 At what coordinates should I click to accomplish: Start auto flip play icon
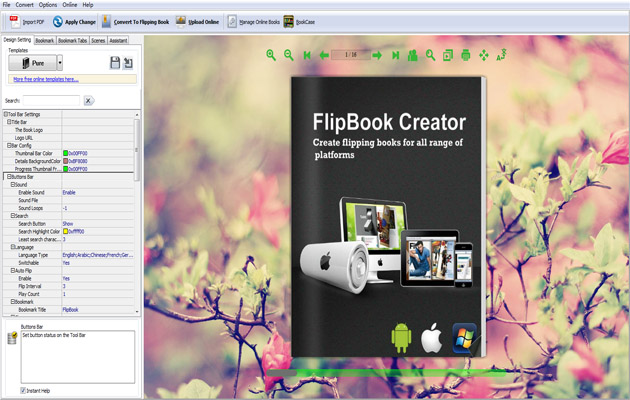(448, 55)
